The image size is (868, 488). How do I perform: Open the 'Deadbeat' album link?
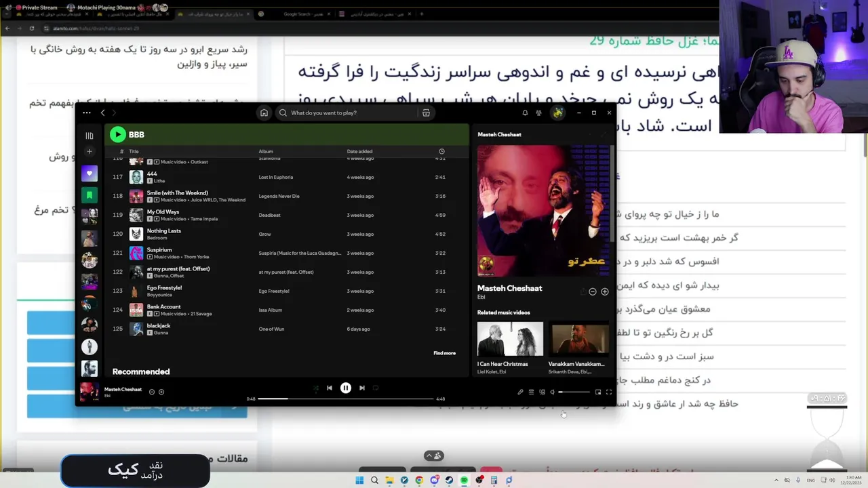tap(269, 215)
